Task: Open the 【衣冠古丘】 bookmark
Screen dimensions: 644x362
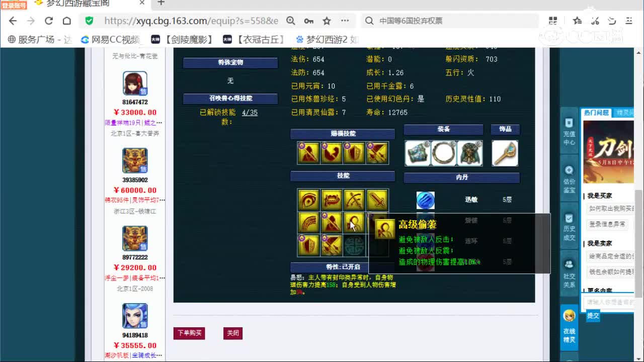Action: tap(255, 39)
